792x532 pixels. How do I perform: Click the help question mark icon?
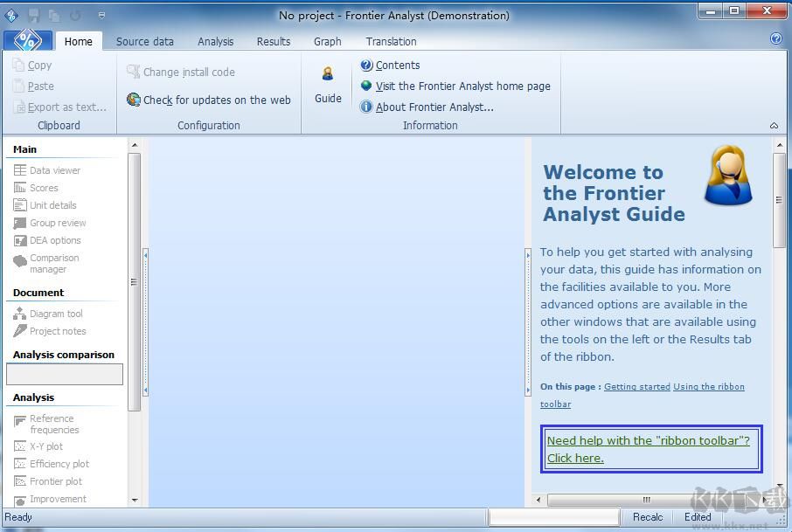(x=775, y=39)
